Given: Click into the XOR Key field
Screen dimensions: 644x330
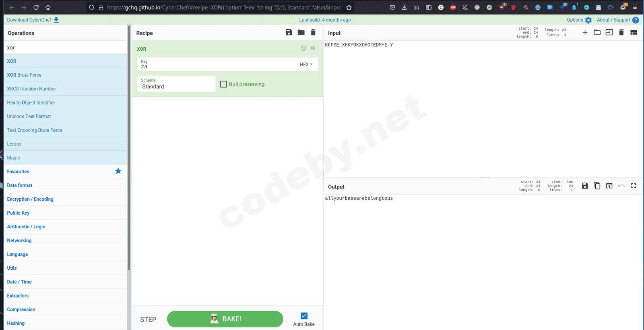Looking at the screenshot, I should (x=217, y=64).
